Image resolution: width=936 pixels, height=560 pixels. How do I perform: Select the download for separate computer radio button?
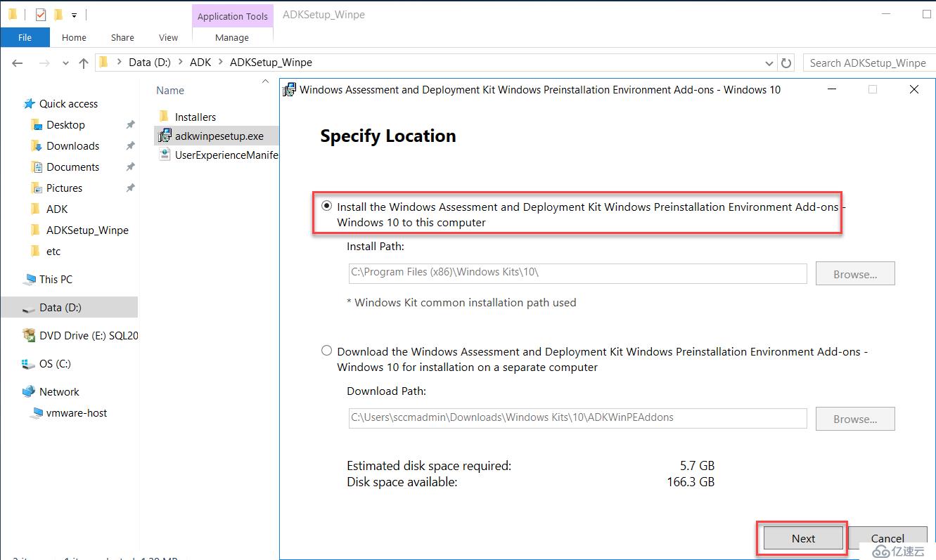(x=326, y=351)
